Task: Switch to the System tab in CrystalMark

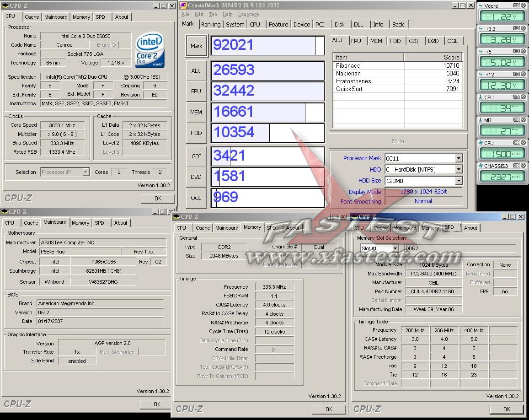Action: coord(235,25)
